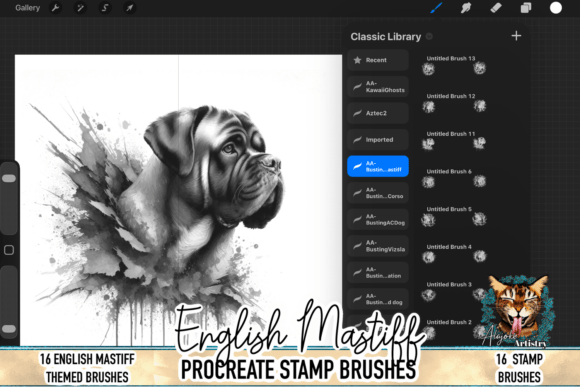
Task: Open the Recent brush set
Action: [x=378, y=60]
